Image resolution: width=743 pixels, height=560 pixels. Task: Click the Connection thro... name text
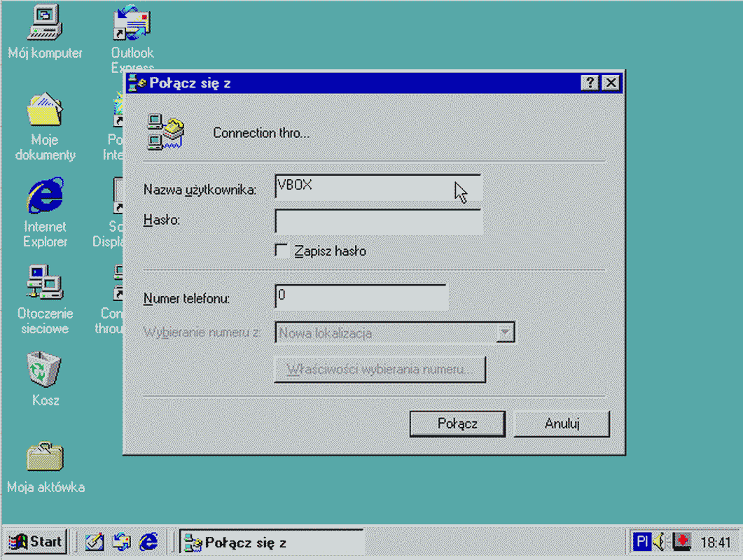261,133
